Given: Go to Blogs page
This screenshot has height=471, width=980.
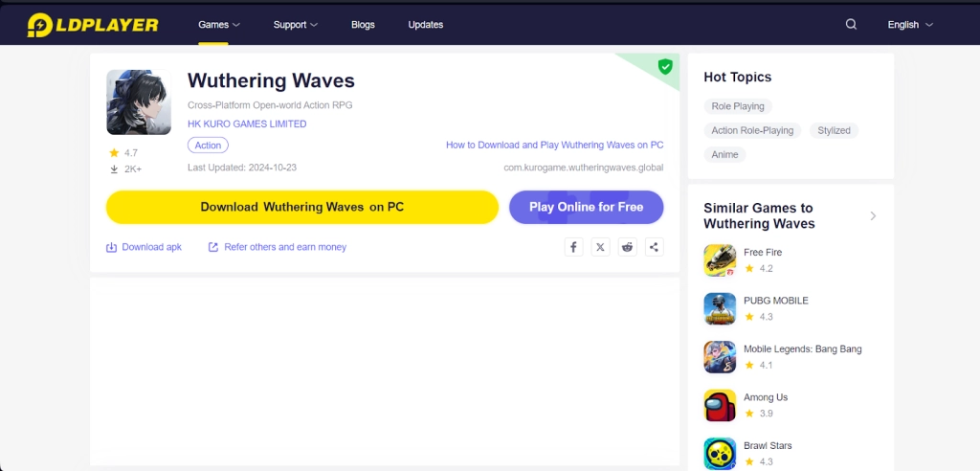Looking at the screenshot, I should (363, 24).
